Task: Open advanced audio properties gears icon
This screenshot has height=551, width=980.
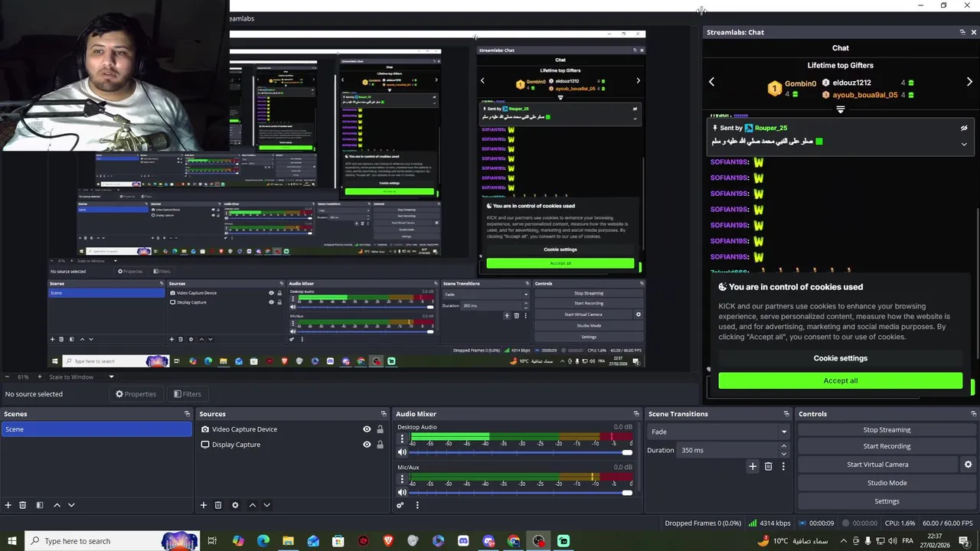Action: [400, 505]
